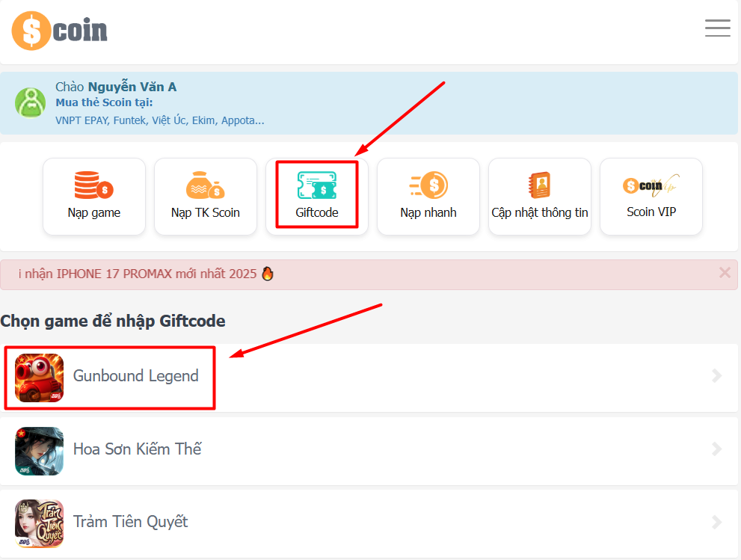Viewport: 741px width, 560px height.
Task: Select the Nạp TK Scoin tile
Action: tap(206, 196)
